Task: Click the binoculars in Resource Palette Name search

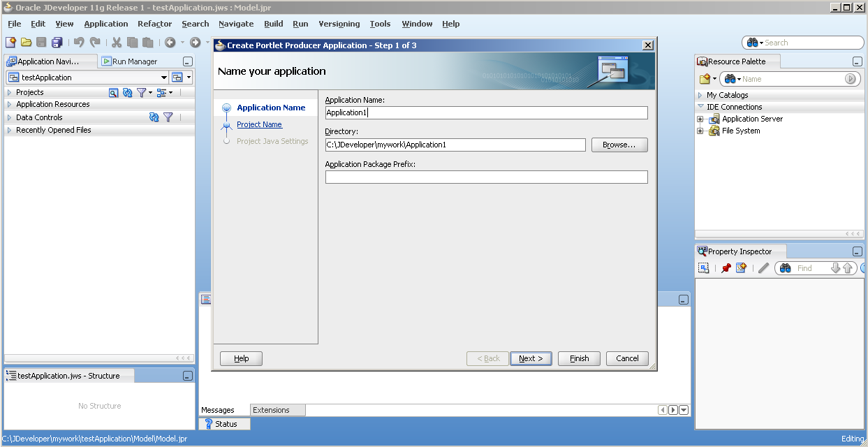Action: (x=730, y=79)
